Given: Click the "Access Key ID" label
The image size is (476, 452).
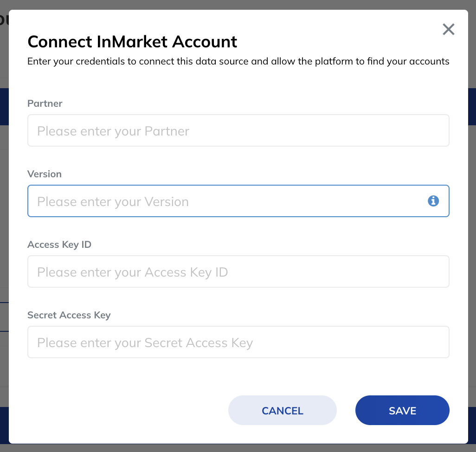Looking at the screenshot, I should 59,245.
